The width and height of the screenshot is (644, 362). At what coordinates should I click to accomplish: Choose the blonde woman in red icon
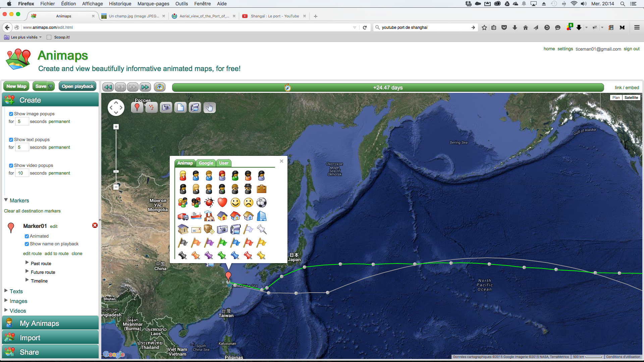[x=183, y=176]
